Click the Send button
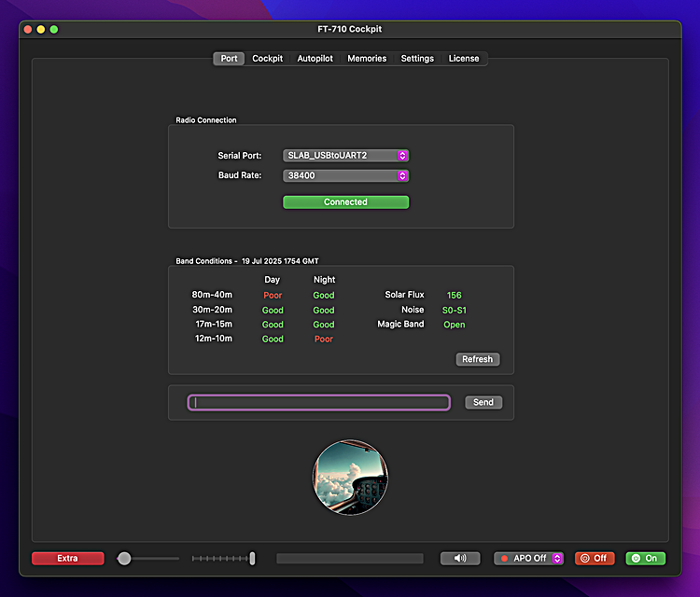Image resolution: width=700 pixels, height=597 pixels. 483,402
